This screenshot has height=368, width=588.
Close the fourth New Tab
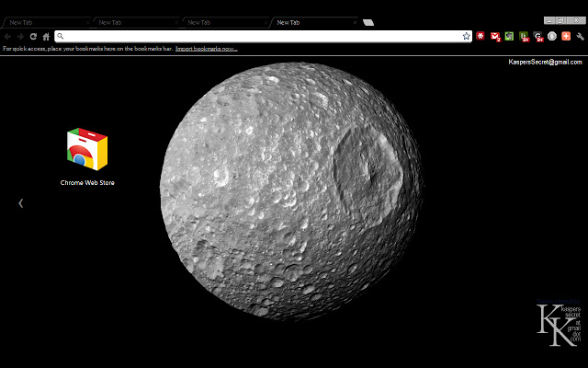(x=355, y=22)
